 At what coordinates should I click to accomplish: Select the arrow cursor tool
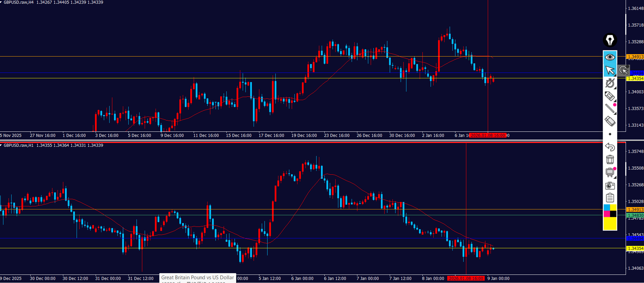610,70
